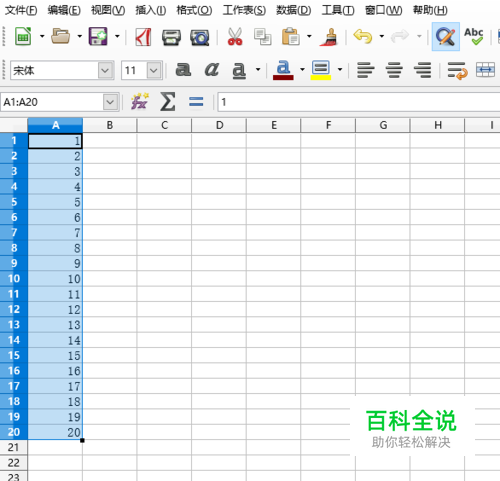The image size is (500, 481).
Task: Open the 工作表(S) menu
Action: pos(244,10)
